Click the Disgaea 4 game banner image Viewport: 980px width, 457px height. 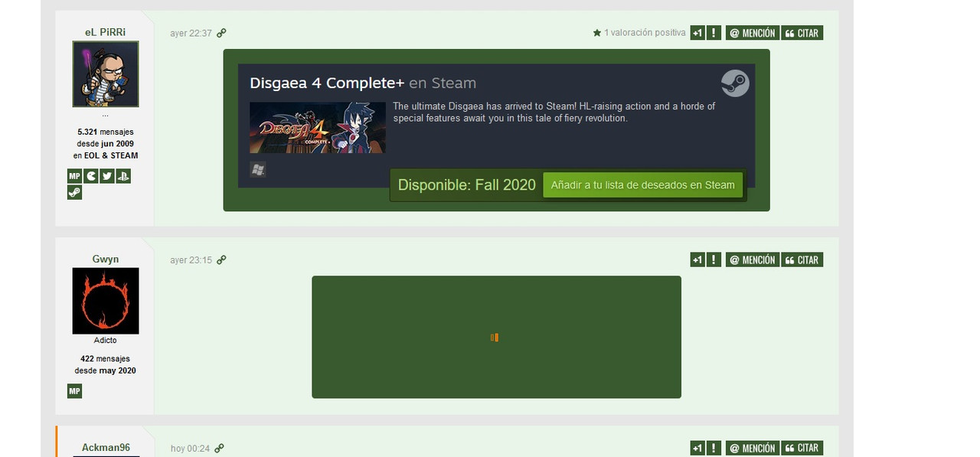click(318, 128)
